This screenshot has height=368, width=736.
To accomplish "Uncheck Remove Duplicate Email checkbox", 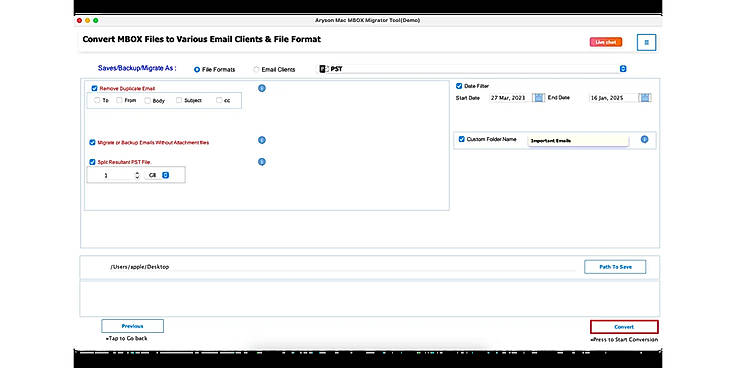I will point(94,88).
